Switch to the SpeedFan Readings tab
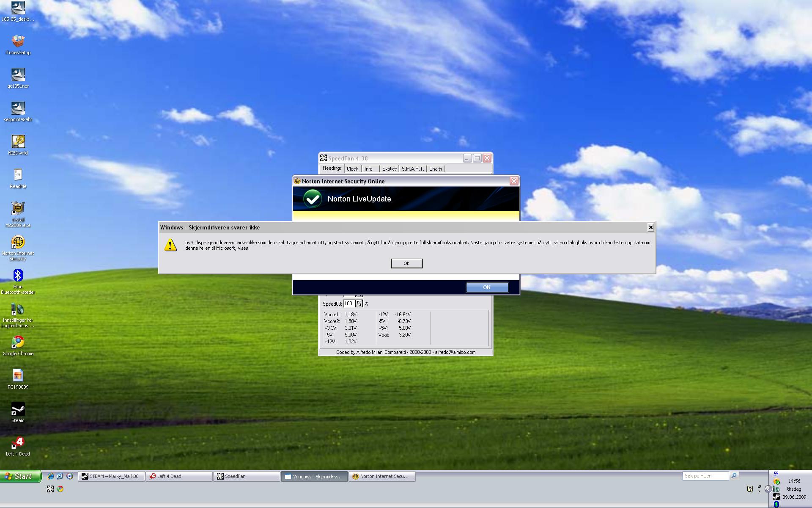The image size is (812, 508). point(332,168)
